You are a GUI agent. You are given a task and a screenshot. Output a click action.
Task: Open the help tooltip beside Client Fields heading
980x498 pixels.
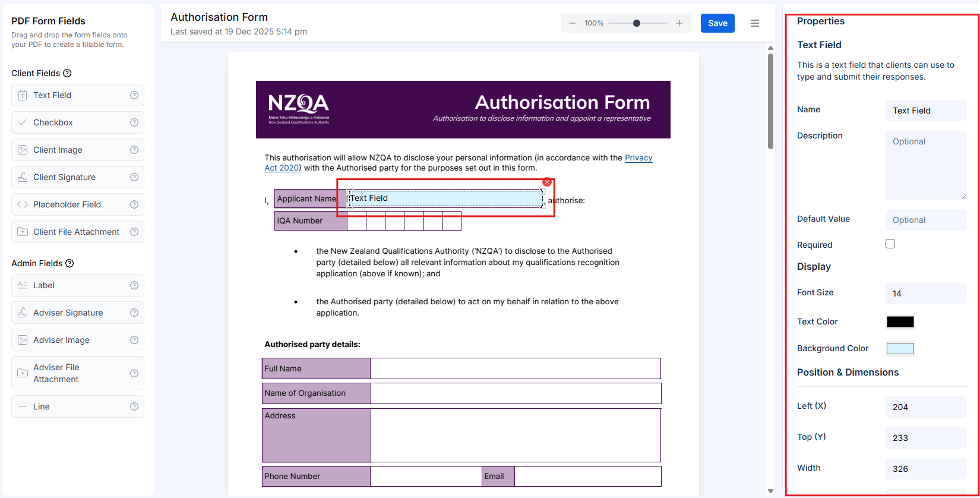pos(68,73)
